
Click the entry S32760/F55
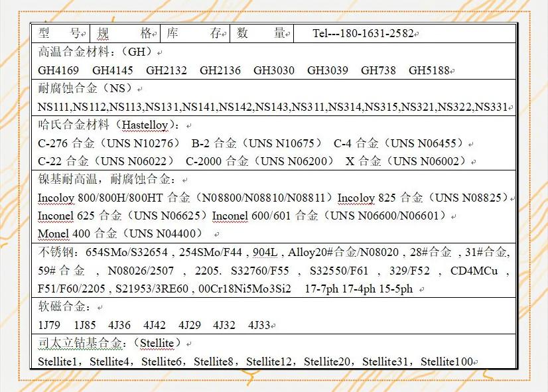click(x=260, y=271)
